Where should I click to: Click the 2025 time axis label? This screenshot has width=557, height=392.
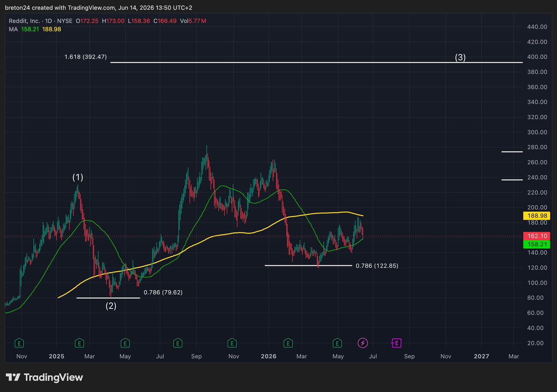[57, 356]
